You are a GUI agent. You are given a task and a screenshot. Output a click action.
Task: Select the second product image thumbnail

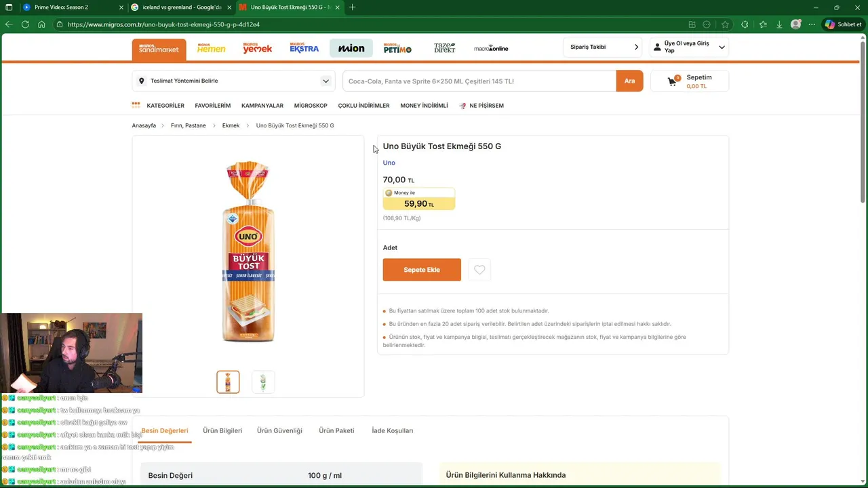(263, 382)
